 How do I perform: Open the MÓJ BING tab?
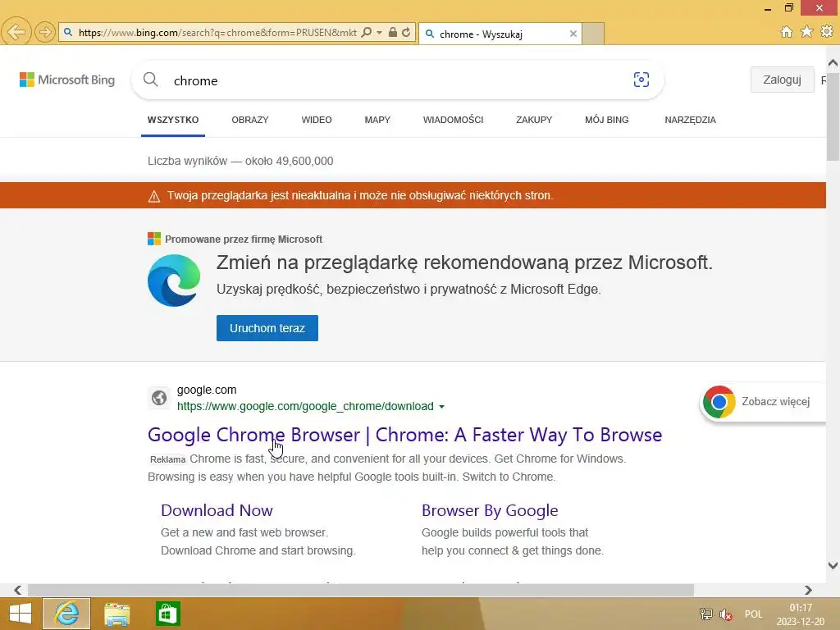[x=607, y=120]
